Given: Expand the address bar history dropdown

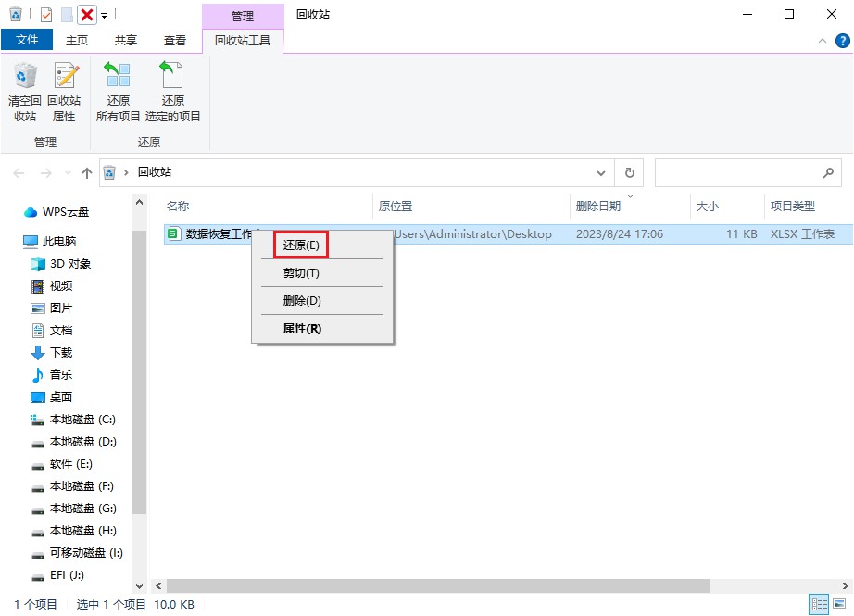Looking at the screenshot, I should (x=601, y=173).
